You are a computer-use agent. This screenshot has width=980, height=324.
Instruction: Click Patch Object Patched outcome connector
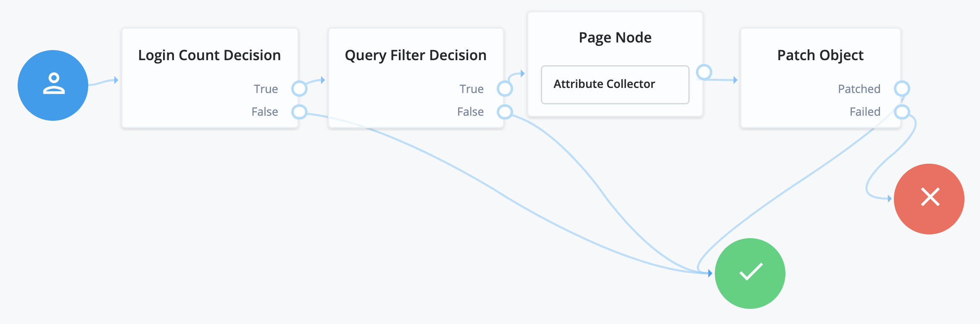tap(902, 89)
